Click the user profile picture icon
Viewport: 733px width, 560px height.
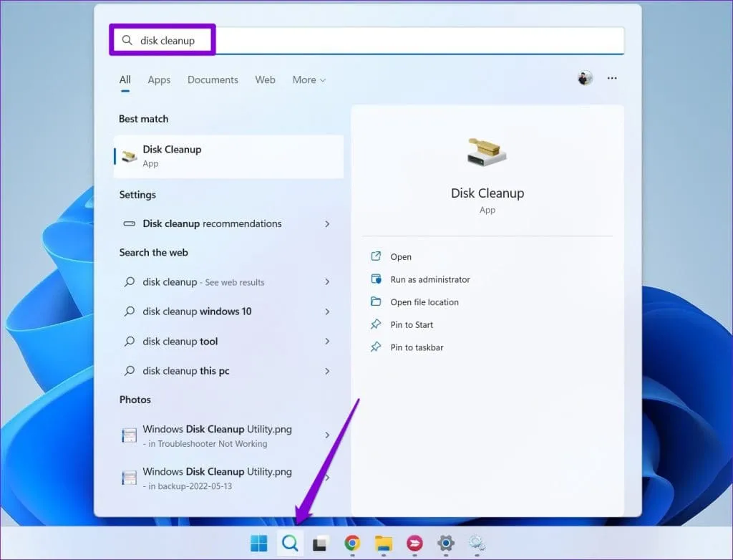pyautogui.click(x=585, y=78)
